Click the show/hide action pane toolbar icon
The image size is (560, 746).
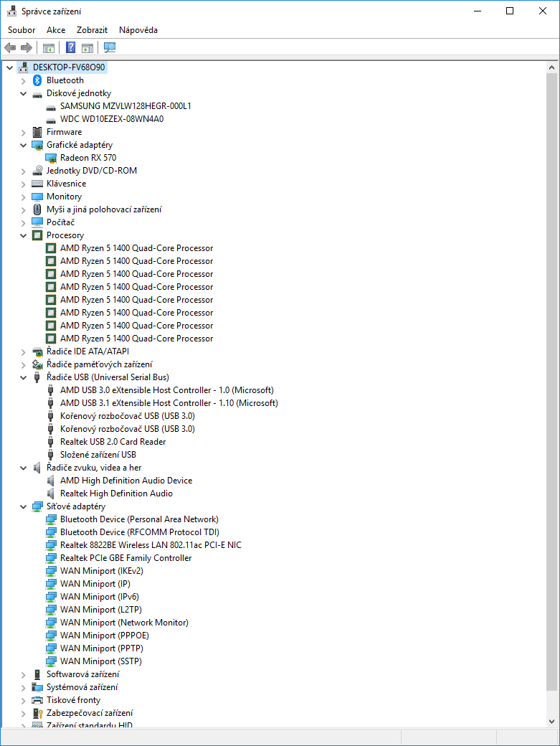[x=87, y=48]
